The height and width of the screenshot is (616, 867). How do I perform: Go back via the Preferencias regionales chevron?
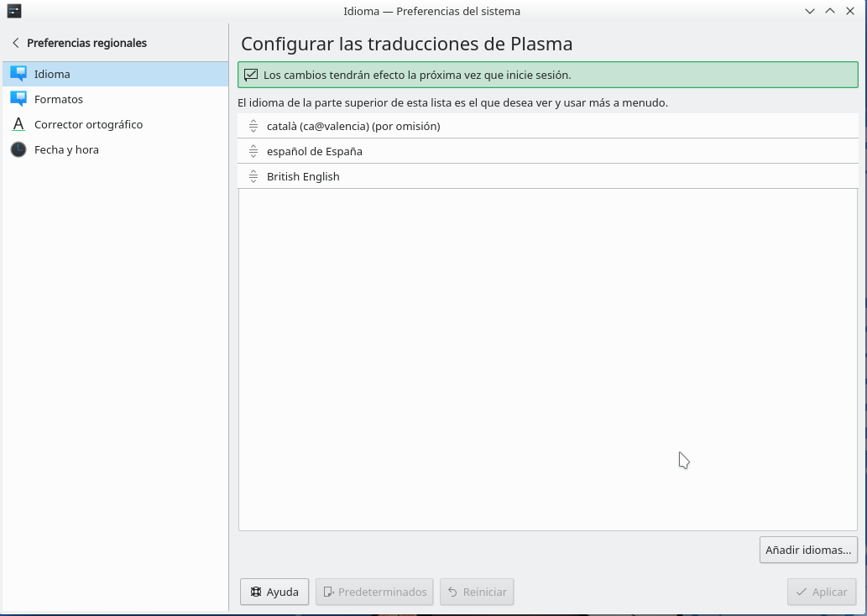(x=15, y=43)
